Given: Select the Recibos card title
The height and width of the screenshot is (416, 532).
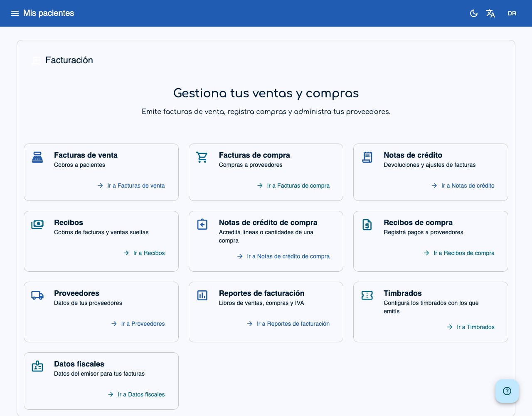Looking at the screenshot, I should (x=69, y=223).
